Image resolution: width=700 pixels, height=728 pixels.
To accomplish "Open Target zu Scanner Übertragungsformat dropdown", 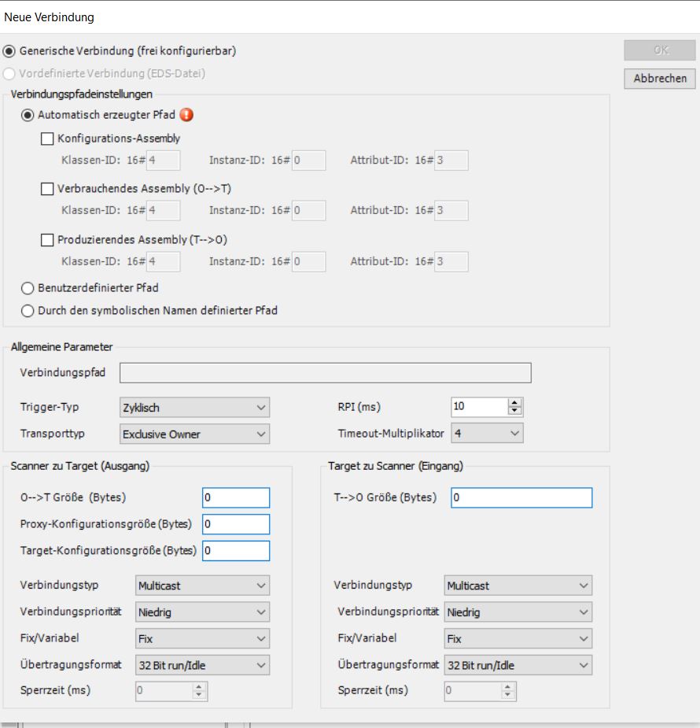I will pos(518,665).
